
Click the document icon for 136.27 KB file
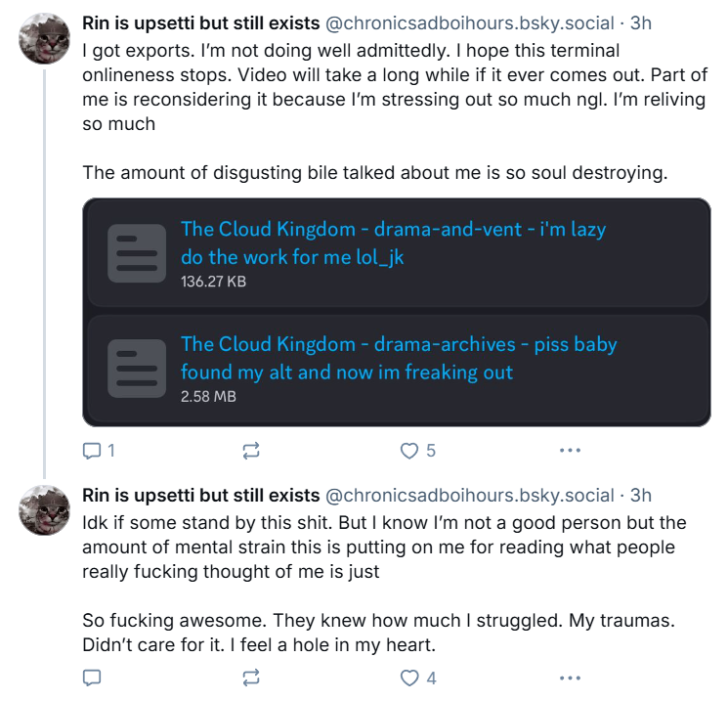pyautogui.click(x=137, y=253)
